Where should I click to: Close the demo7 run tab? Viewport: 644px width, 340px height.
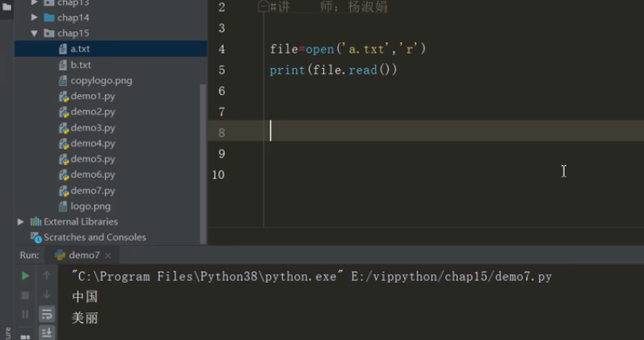click(108, 256)
